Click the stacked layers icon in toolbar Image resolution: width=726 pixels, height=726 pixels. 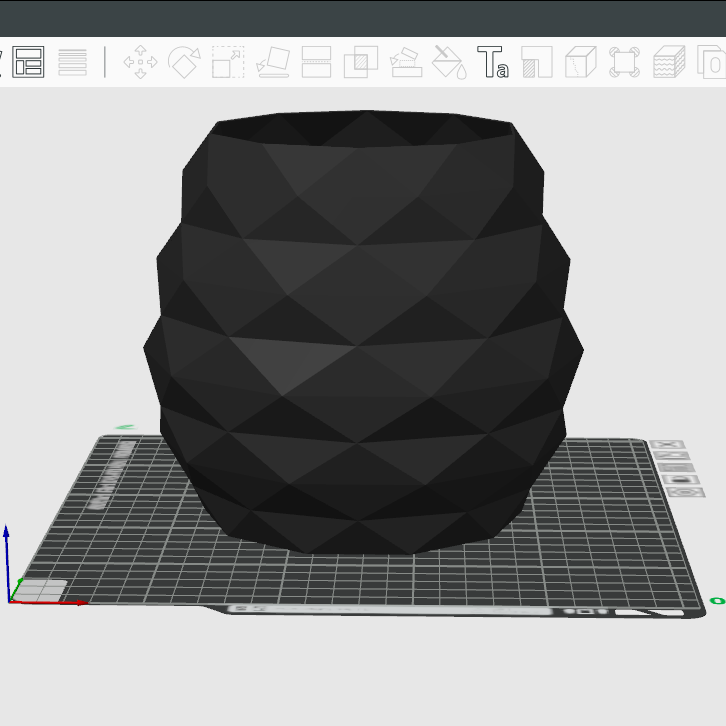[668, 62]
